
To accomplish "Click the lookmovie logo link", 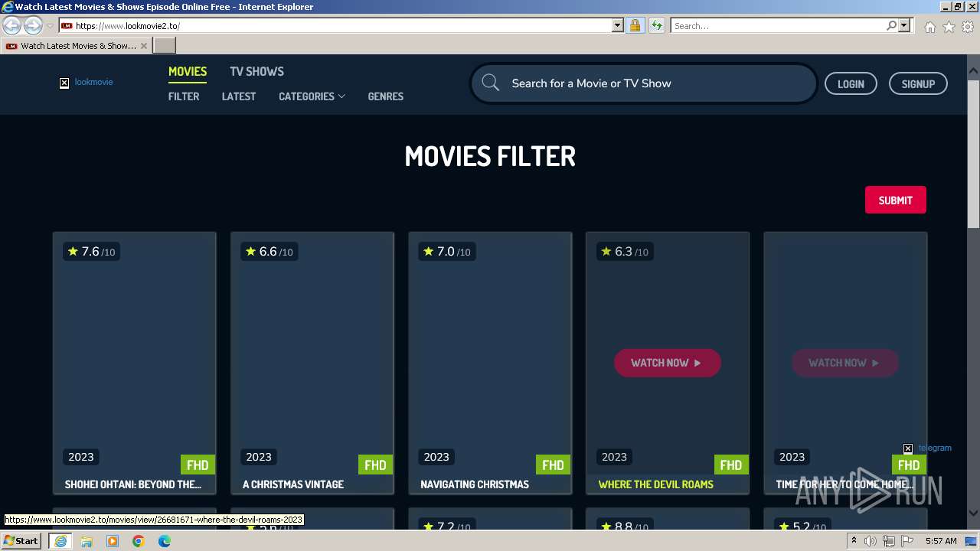I will (87, 82).
